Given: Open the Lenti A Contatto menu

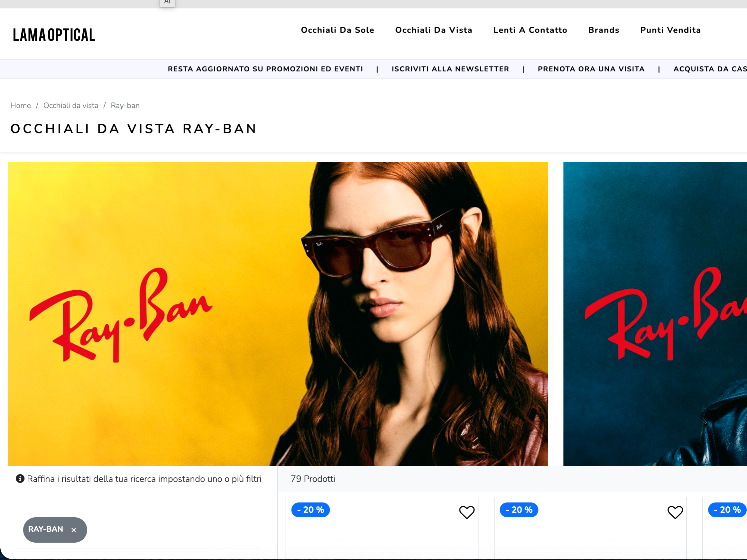Looking at the screenshot, I should coord(530,30).
